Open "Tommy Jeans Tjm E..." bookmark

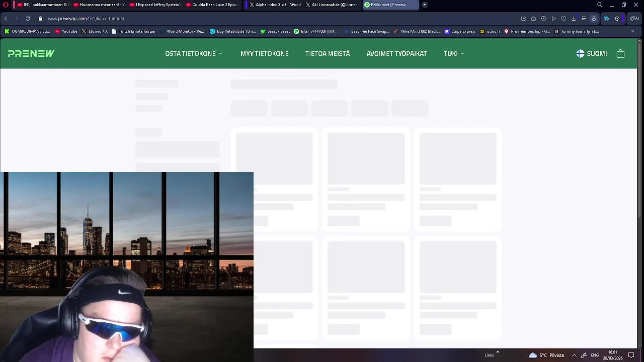tap(577, 31)
